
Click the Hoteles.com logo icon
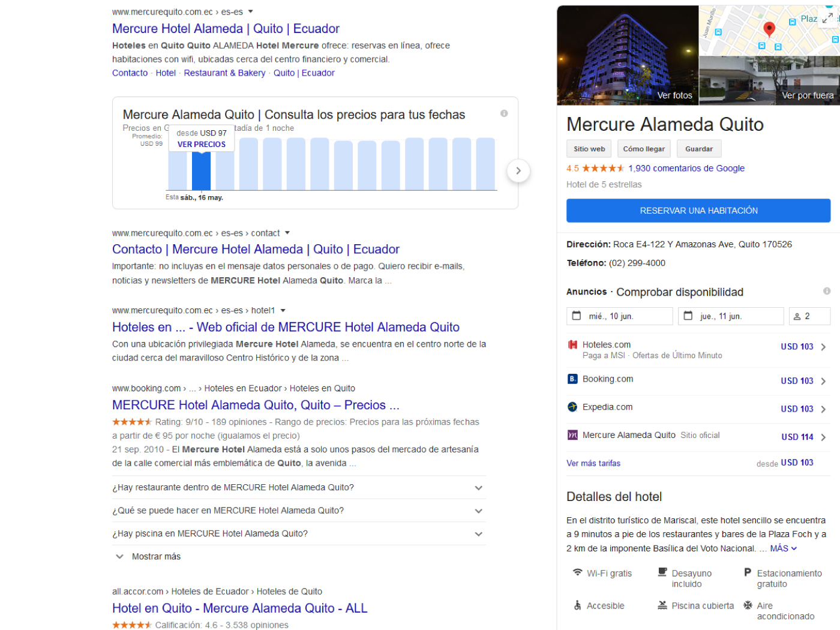pyautogui.click(x=572, y=344)
